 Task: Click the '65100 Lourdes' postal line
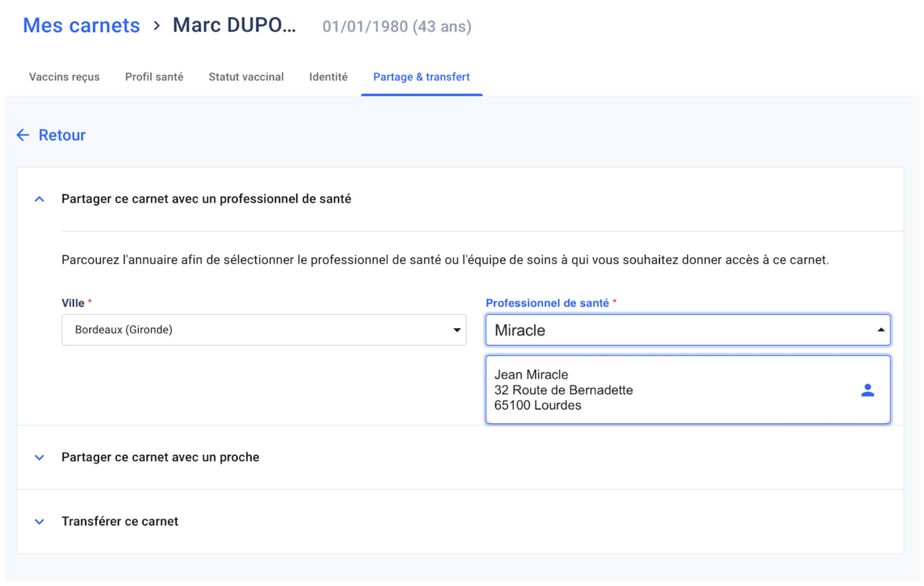point(537,405)
